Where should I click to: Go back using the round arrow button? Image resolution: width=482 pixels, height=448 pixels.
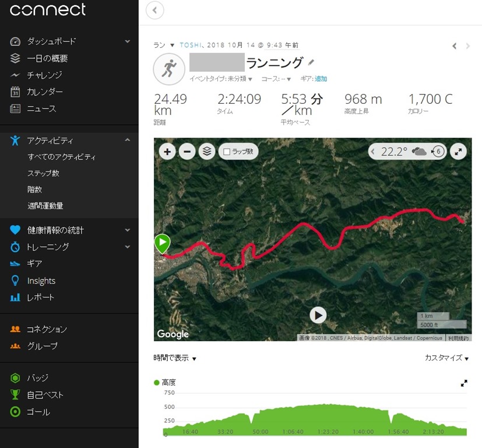coord(154,10)
